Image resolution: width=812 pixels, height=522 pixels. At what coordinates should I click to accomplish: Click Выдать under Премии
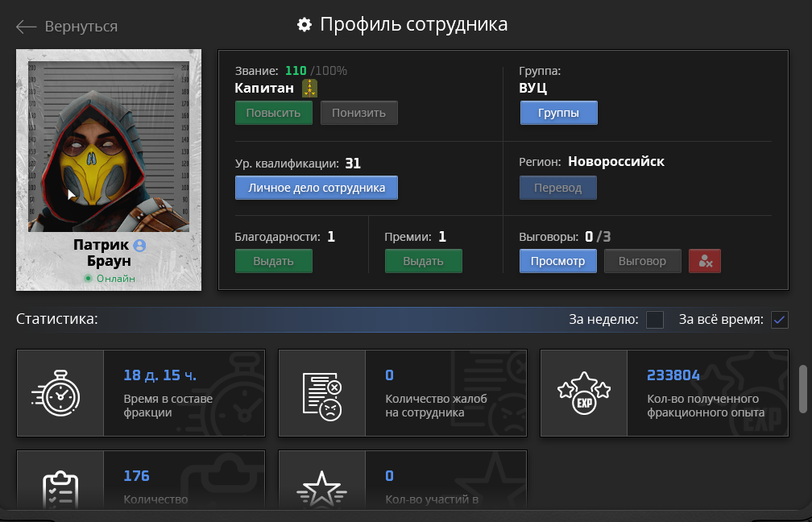(423, 261)
